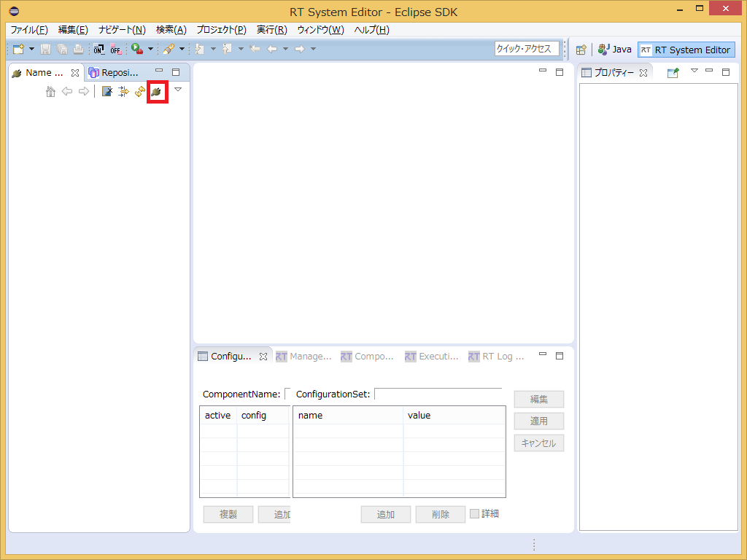The height and width of the screenshot is (560, 747).
Task: Open the Next Annotation dropdown arrow
Action: [213, 49]
